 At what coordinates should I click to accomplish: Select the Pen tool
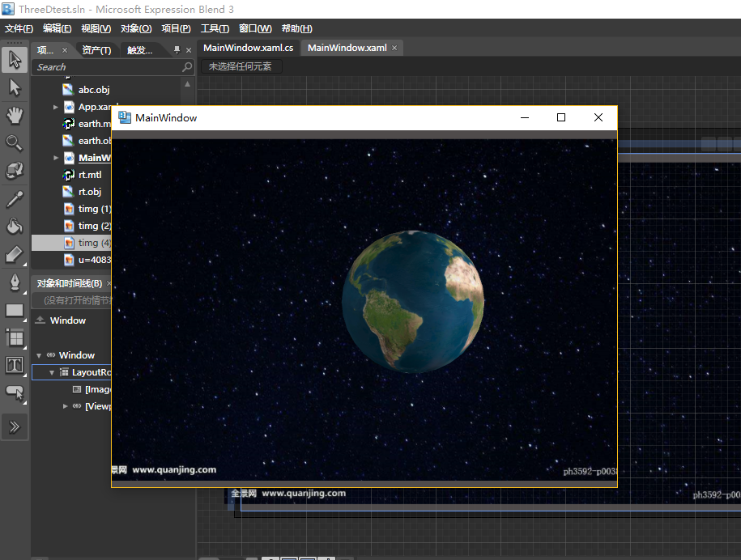[x=15, y=282]
